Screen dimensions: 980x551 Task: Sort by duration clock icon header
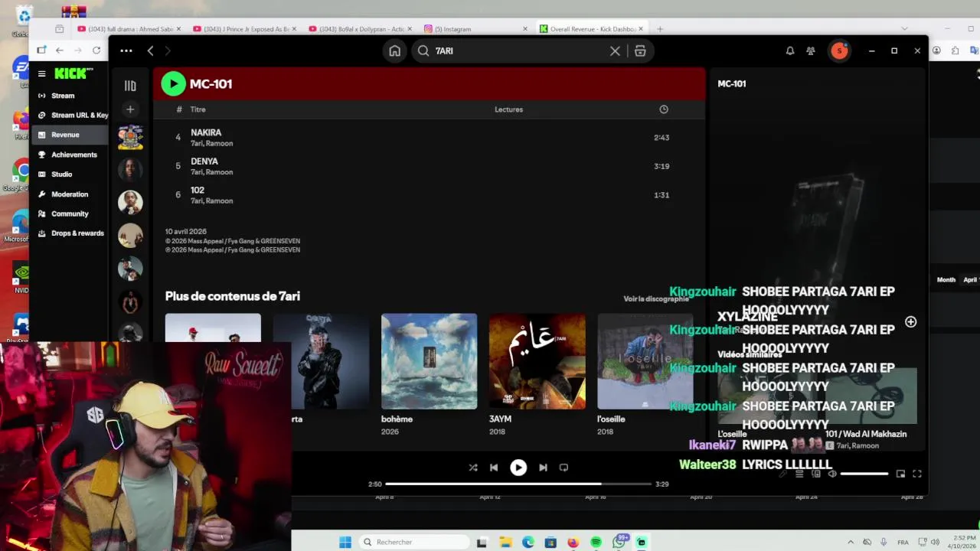click(664, 109)
